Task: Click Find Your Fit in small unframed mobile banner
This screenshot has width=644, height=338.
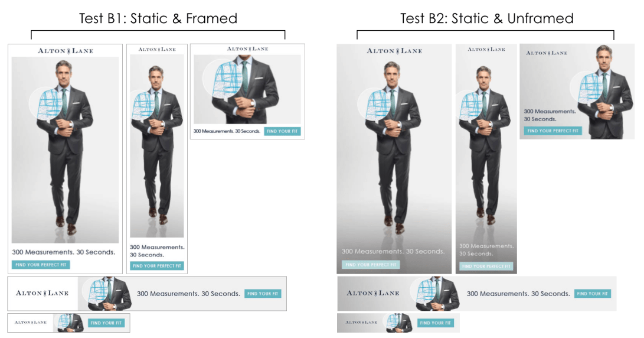Action: [x=436, y=323]
